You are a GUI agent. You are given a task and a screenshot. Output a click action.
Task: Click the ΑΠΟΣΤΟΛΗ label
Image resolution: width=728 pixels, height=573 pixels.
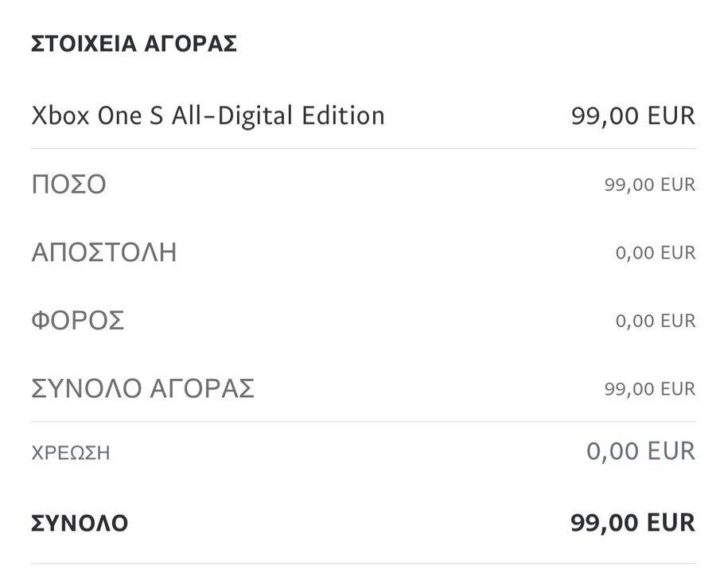(x=103, y=253)
